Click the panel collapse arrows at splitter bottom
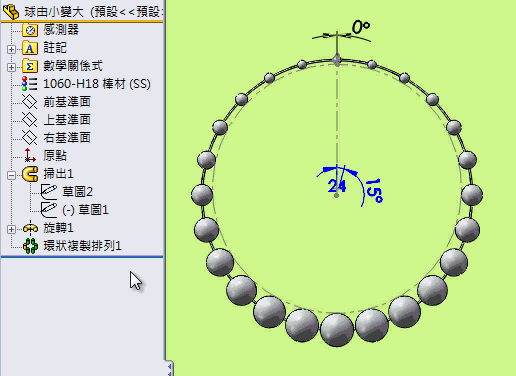This screenshot has width=516, height=376. coord(170,368)
